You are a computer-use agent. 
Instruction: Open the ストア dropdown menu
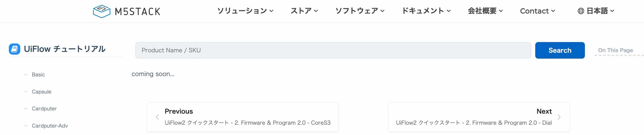tap(304, 11)
